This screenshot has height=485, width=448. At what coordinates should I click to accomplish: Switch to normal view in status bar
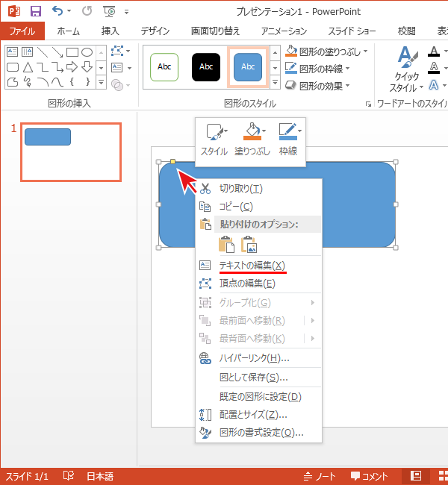tap(416, 476)
